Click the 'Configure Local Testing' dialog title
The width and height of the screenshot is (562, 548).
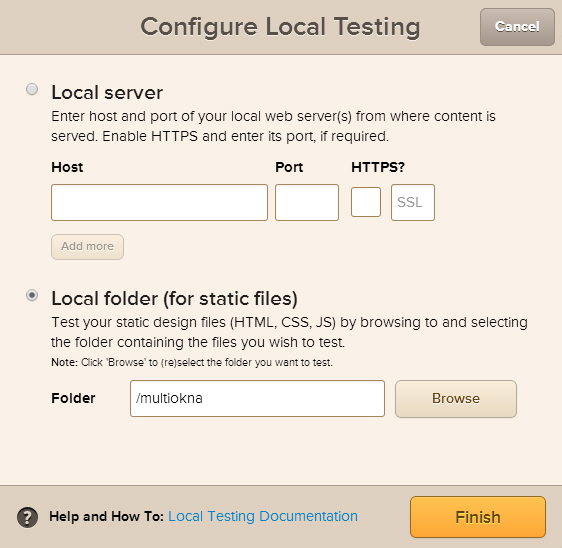(280, 27)
